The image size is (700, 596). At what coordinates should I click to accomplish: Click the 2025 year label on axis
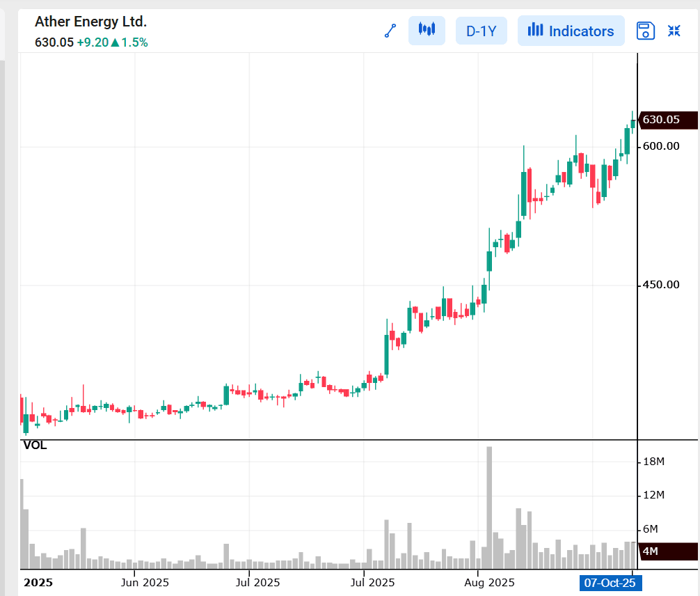coord(38,583)
